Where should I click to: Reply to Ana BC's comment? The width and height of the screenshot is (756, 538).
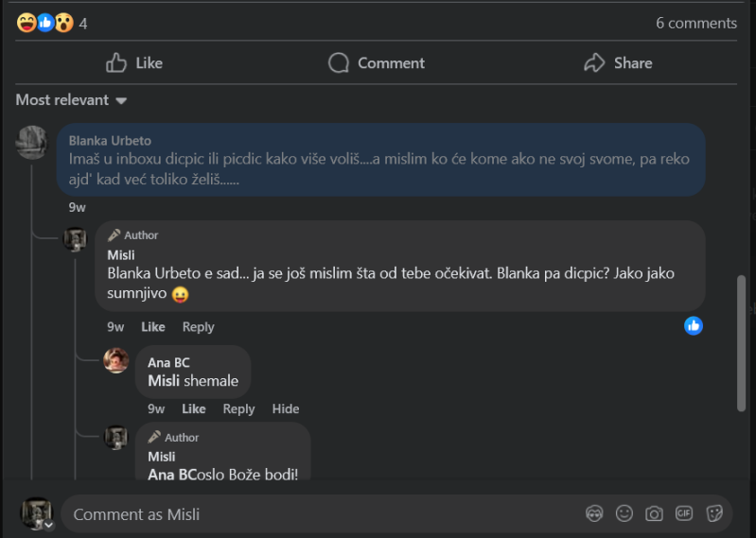(x=238, y=408)
